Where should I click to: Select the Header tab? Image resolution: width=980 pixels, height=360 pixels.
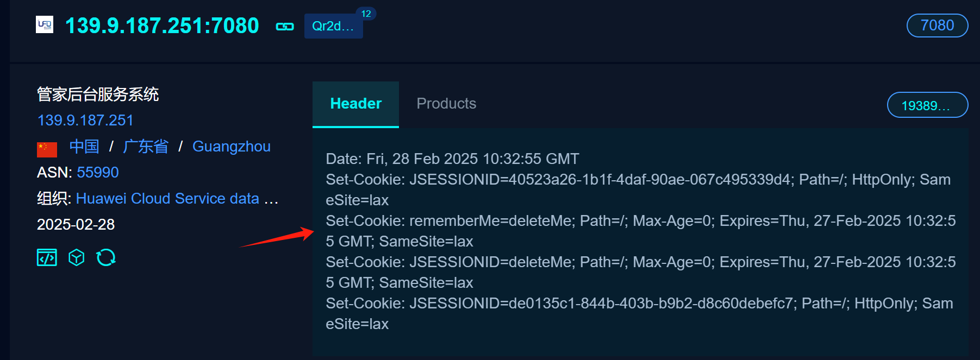[355, 104]
